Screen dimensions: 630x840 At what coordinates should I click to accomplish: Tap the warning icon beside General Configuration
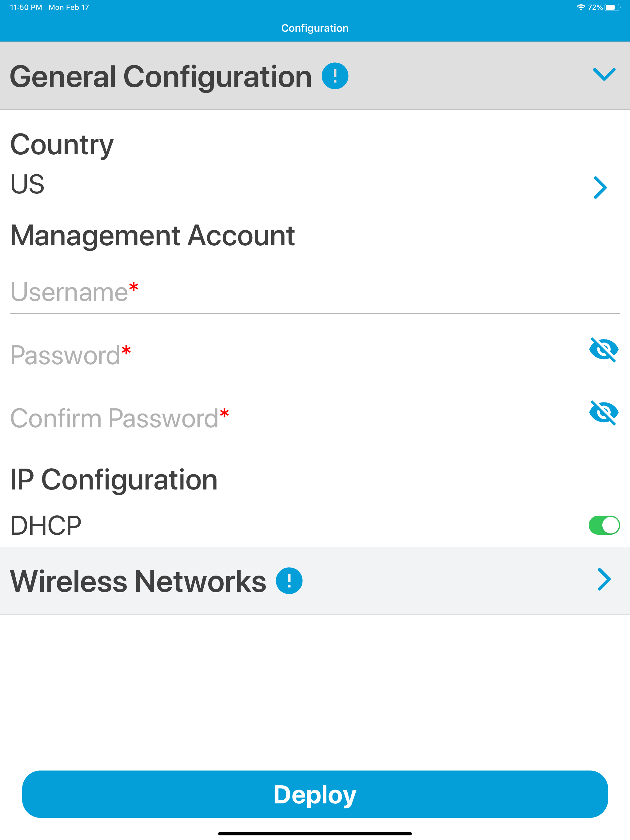[x=334, y=75]
